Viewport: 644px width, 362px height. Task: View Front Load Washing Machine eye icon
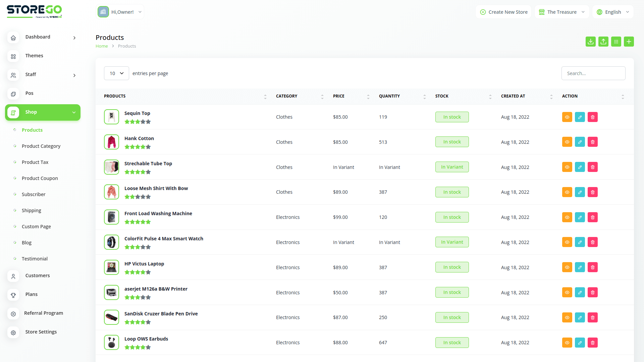(x=567, y=217)
